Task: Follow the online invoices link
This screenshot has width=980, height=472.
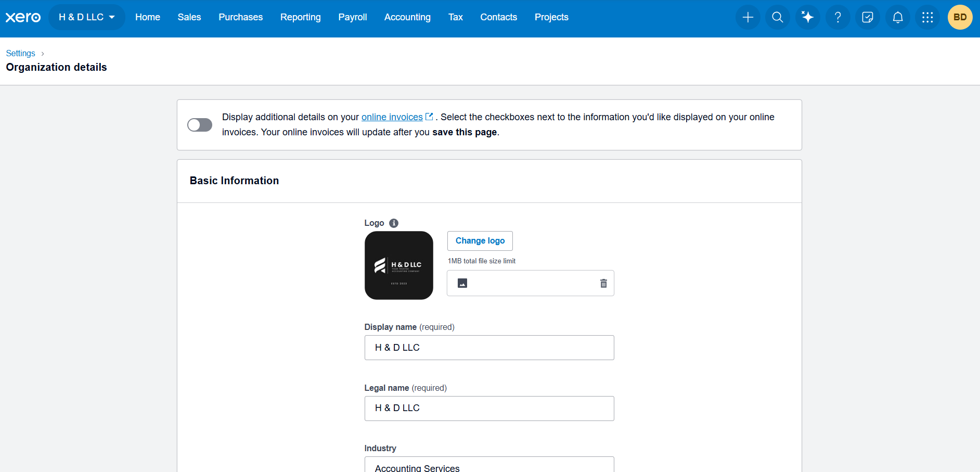Action: (392, 117)
